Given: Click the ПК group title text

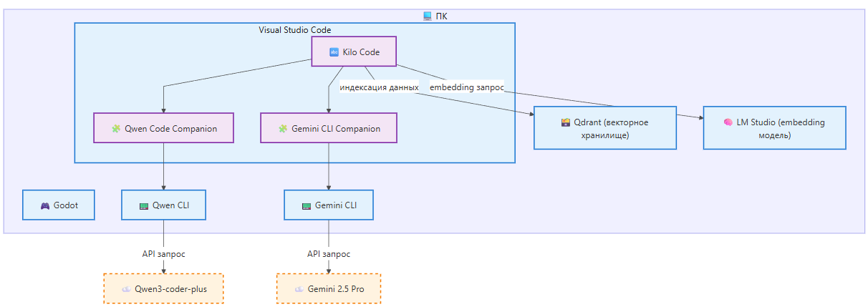Looking at the screenshot, I should click(x=441, y=16).
